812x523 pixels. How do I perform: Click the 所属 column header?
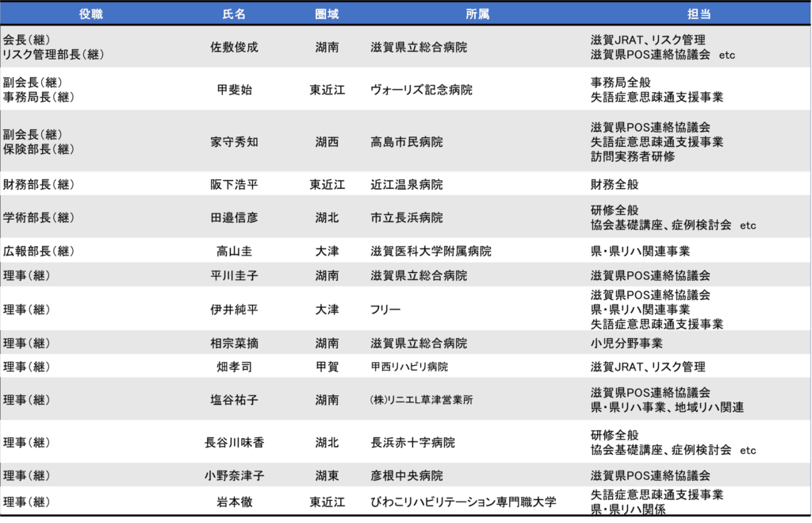[477, 14]
